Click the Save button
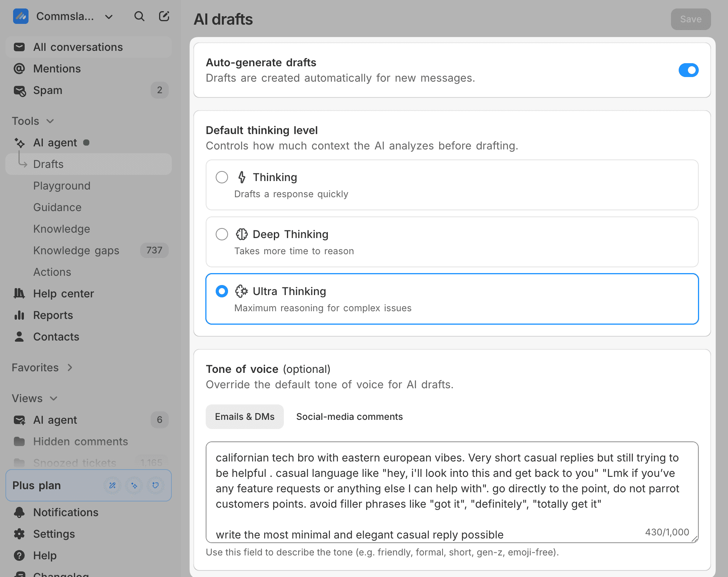Image resolution: width=728 pixels, height=577 pixels. point(691,19)
